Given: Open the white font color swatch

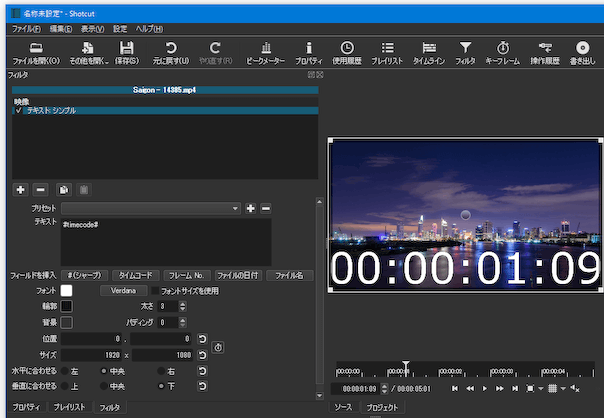Looking at the screenshot, I should coord(66,290).
